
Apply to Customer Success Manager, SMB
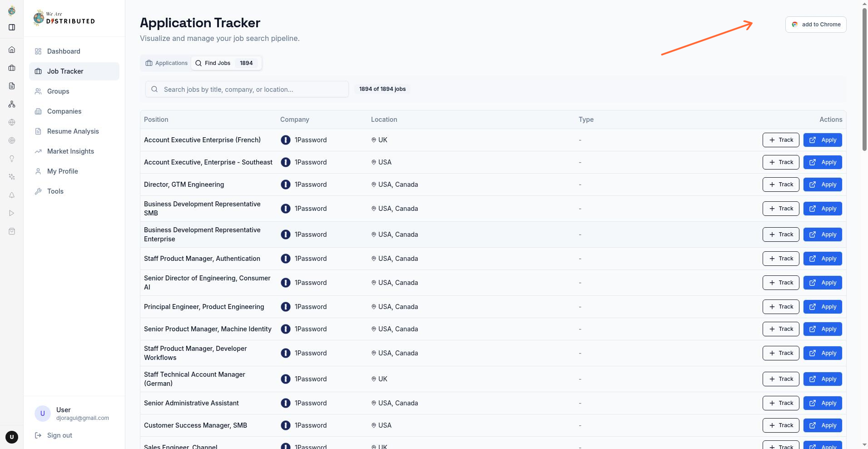[x=823, y=425]
